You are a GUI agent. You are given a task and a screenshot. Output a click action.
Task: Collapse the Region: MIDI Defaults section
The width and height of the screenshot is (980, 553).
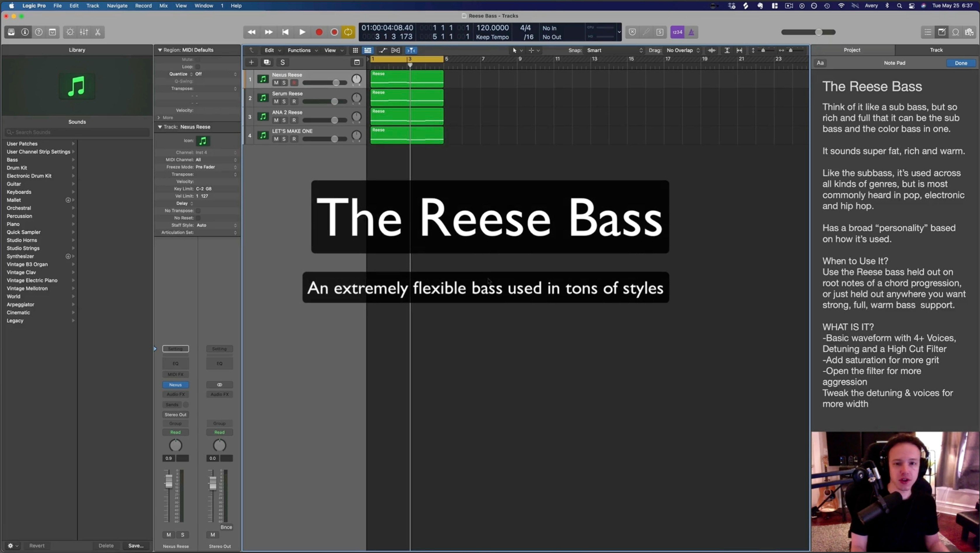coord(160,50)
